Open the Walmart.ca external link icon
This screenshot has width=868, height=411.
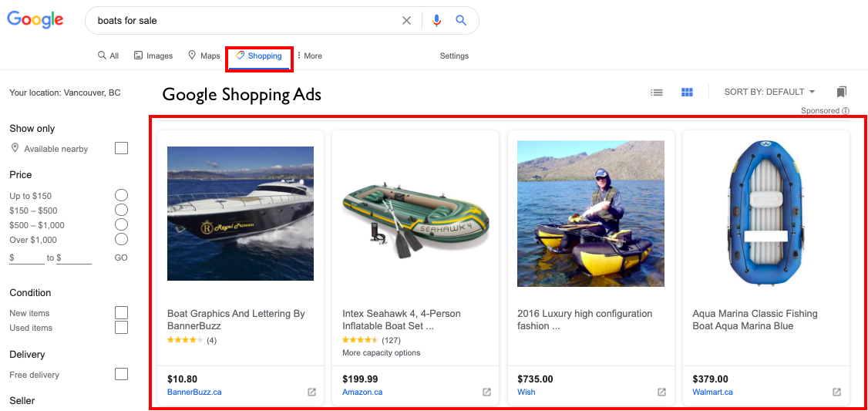836,392
